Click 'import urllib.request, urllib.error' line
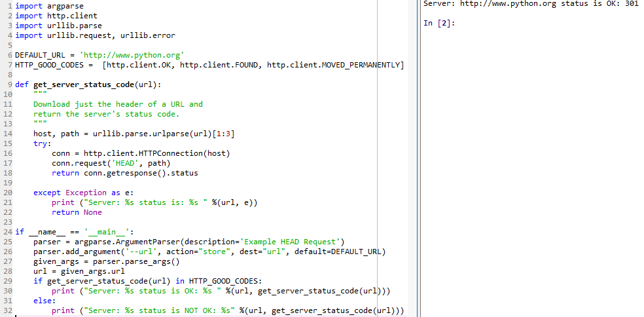This screenshot has width=644, height=317. point(96,35)
